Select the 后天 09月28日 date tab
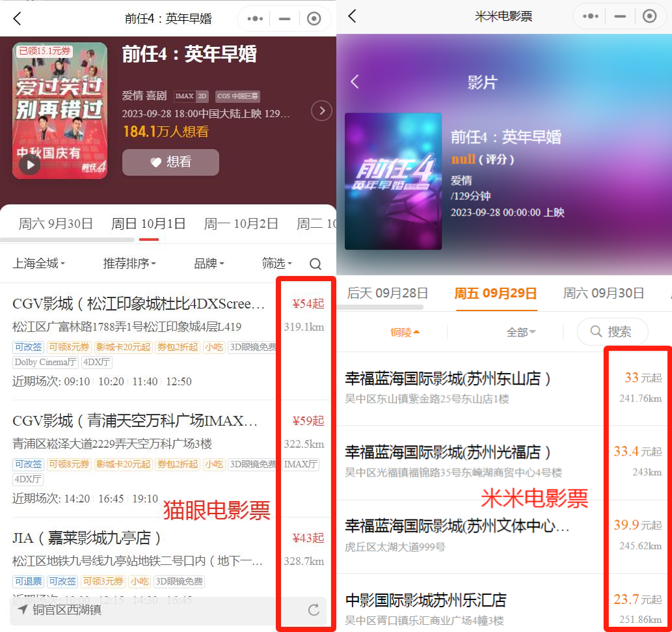 pos(388,294)
